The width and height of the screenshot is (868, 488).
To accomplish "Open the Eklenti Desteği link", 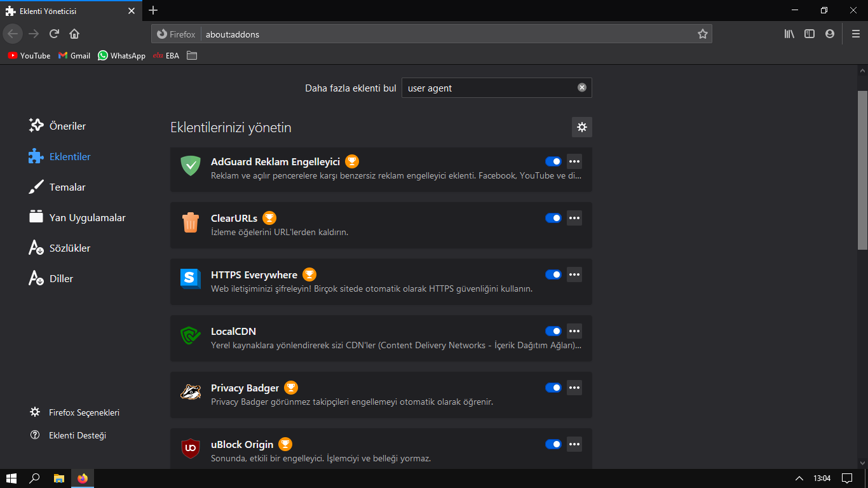I will 77,435.
